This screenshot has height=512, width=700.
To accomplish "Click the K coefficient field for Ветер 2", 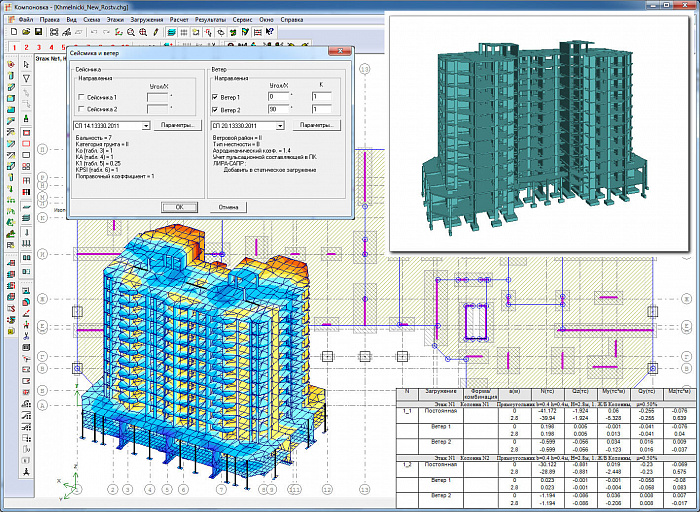I will click(x=321, y=109).
